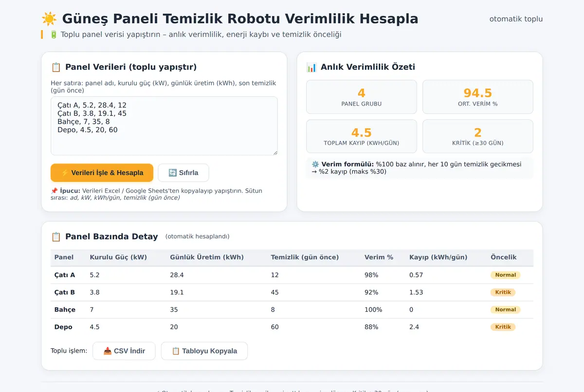Click the pin icon beside İpucu
This screenshot has width=584, height=392.
click(54, 191)
